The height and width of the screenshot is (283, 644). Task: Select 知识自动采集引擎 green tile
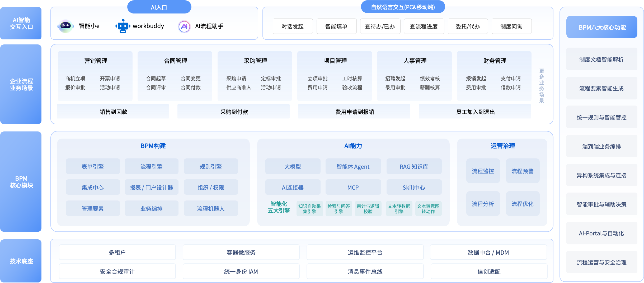[310, 208]
